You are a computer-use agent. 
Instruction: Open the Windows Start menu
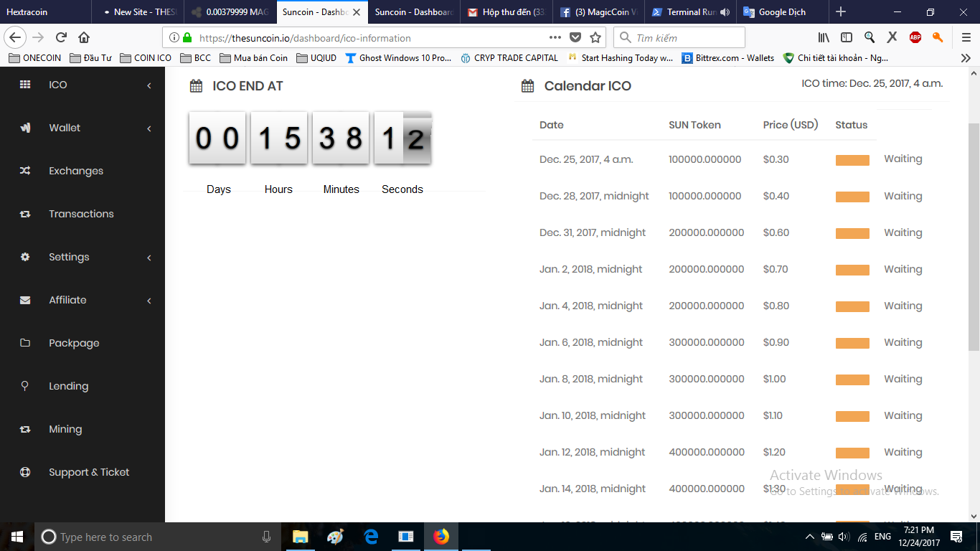pos(17,537)
